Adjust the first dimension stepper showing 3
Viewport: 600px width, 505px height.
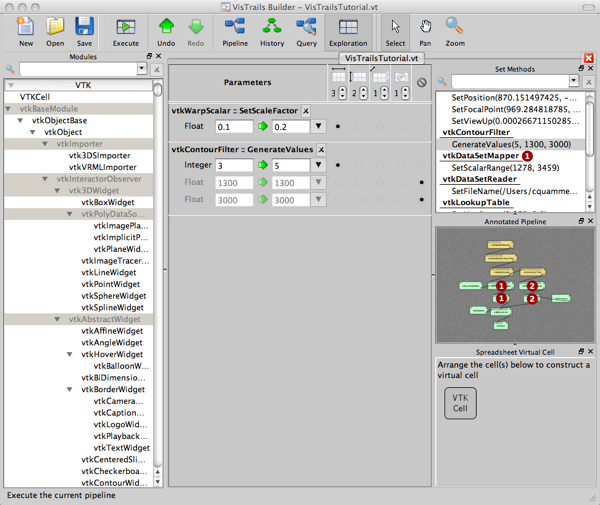[x=343, y=93]
